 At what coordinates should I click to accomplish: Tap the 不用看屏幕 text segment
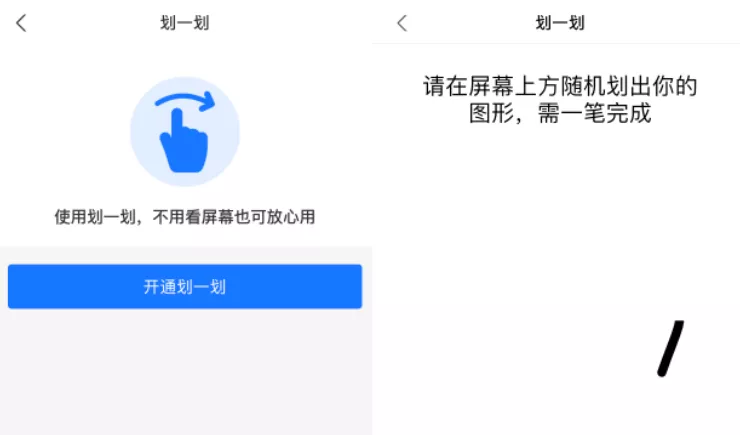(x=193, y=217)
